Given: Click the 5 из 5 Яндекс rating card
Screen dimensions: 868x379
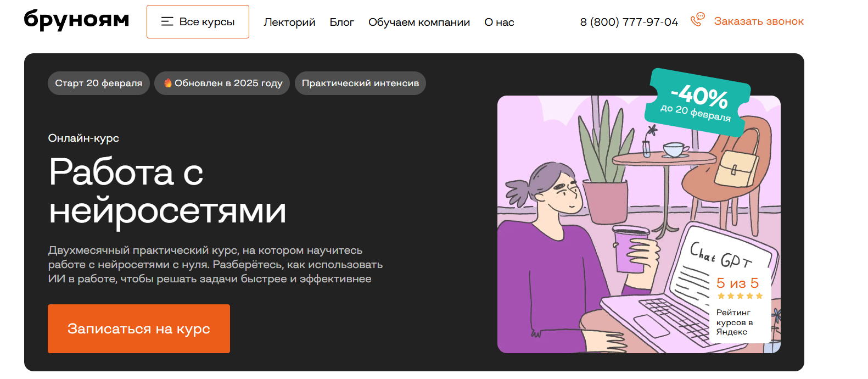Looking at the screenshot, I should 740,306.
